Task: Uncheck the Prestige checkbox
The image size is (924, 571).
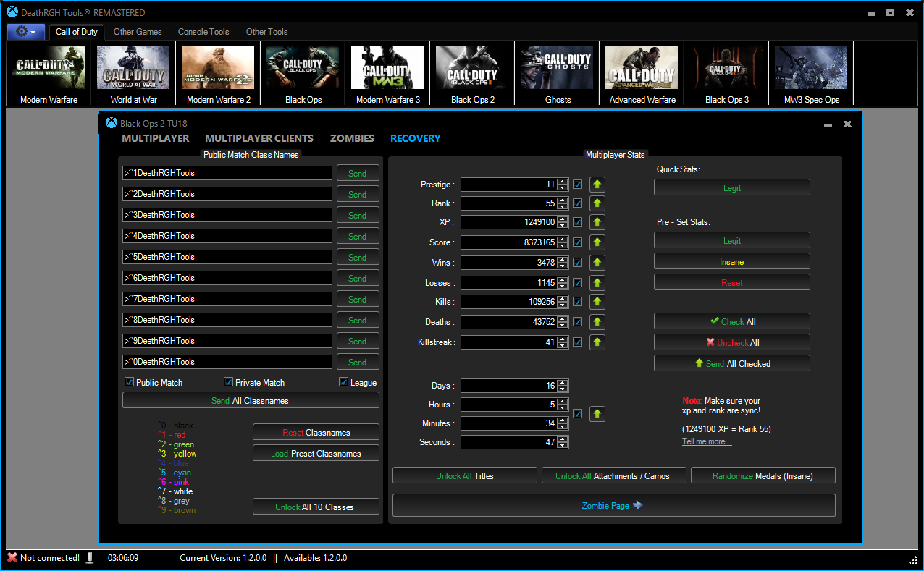Action: 578,185
